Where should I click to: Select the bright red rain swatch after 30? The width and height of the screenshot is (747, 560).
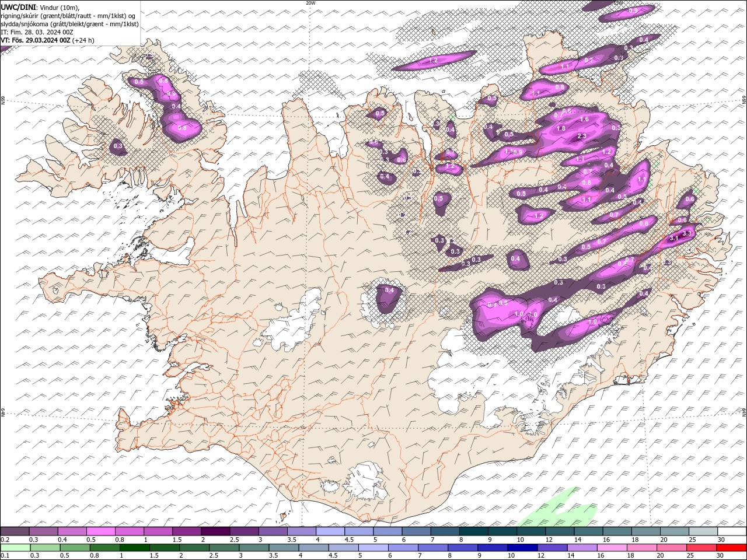coord(731,548)
